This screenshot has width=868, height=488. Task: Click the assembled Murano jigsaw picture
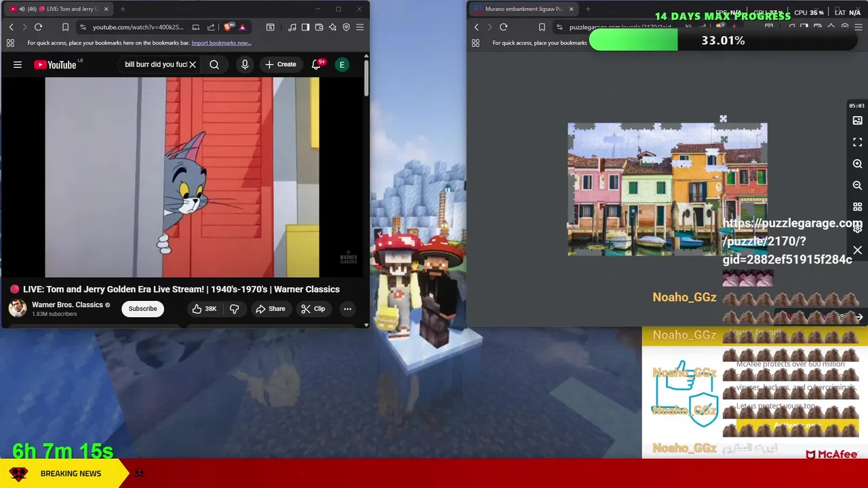[x=667, y=190]
